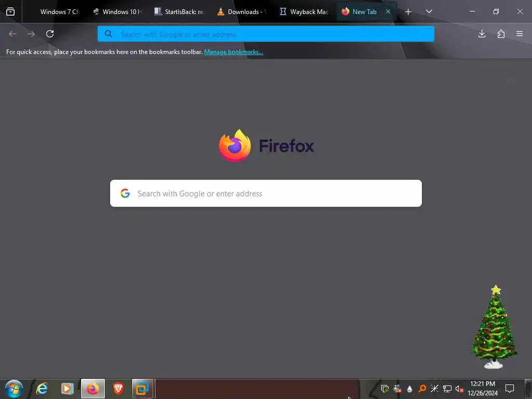Image resolution: width=532 pixels, height=399 pixels.
Task: Click the water drop tray icon
Action: 409,389
